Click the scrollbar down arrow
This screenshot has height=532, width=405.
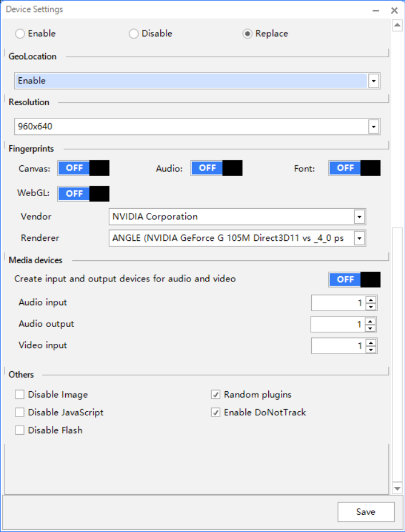pos(398,488)
